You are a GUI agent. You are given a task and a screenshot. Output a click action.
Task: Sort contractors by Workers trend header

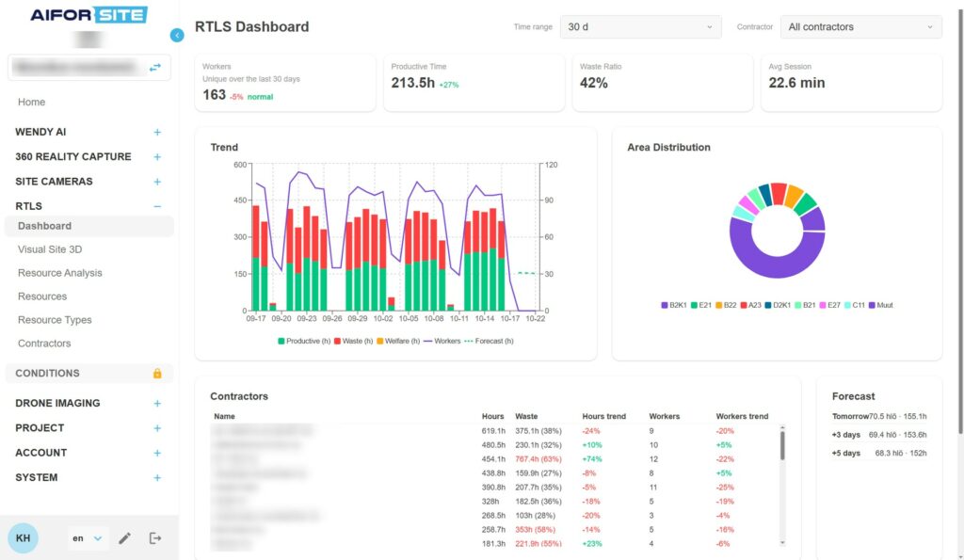[742, 417]
